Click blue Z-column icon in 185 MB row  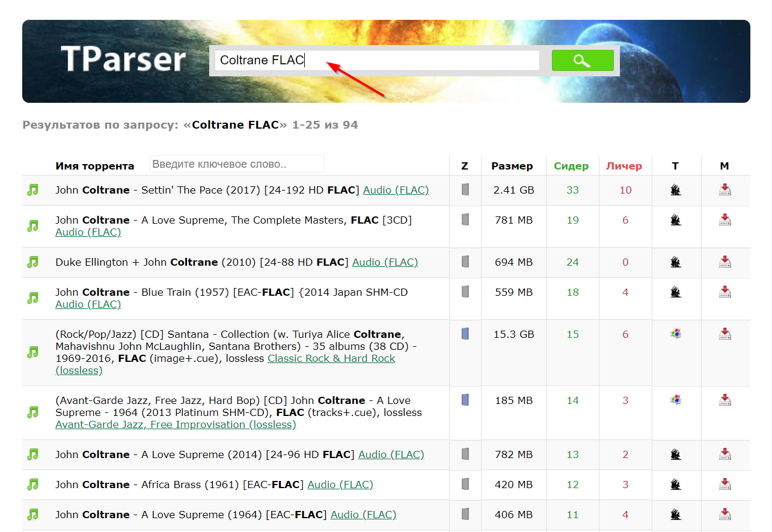(465, 400)
